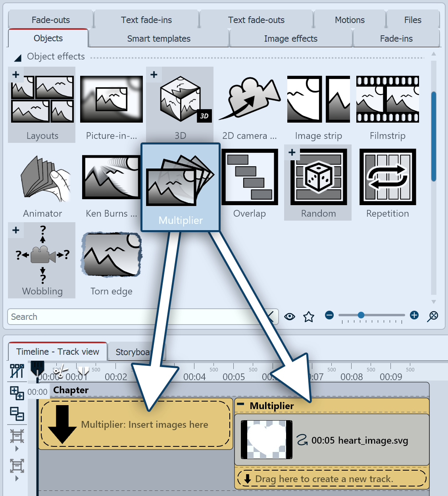Choose the Torn edge effect
Screen dimensions: 448x496
(112, 255)
